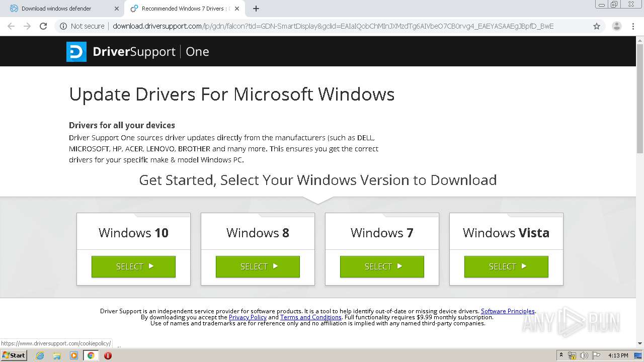Click the Not secure info icon
Image resolution: width=644 pixels, height=362 pixels.
click(x=62, y=26)
